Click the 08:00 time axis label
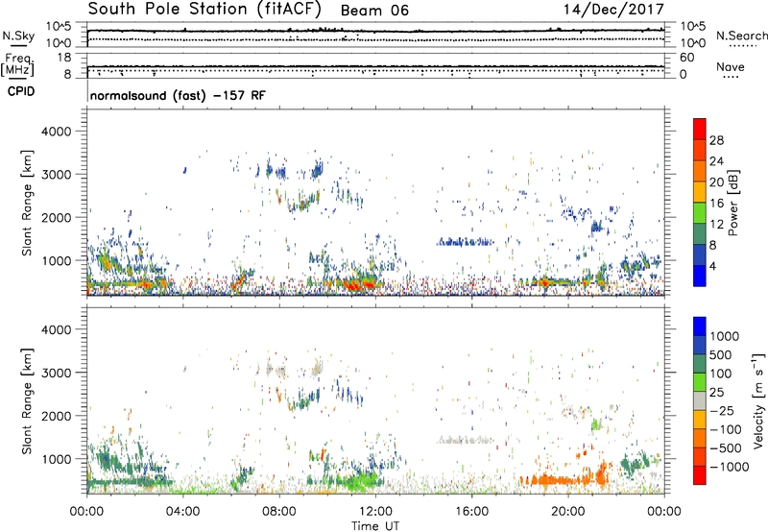The height and width of the screenshot is (532, 768). (x=279, y=512)
